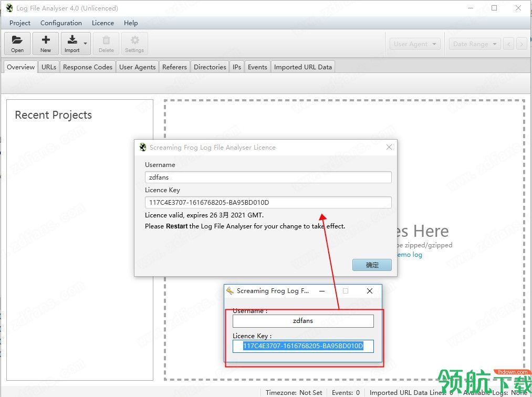Open the Settings gear toolbar icon
Viewport: 532px width, 397px height.
pyautogui.click(x=134, y=44)
